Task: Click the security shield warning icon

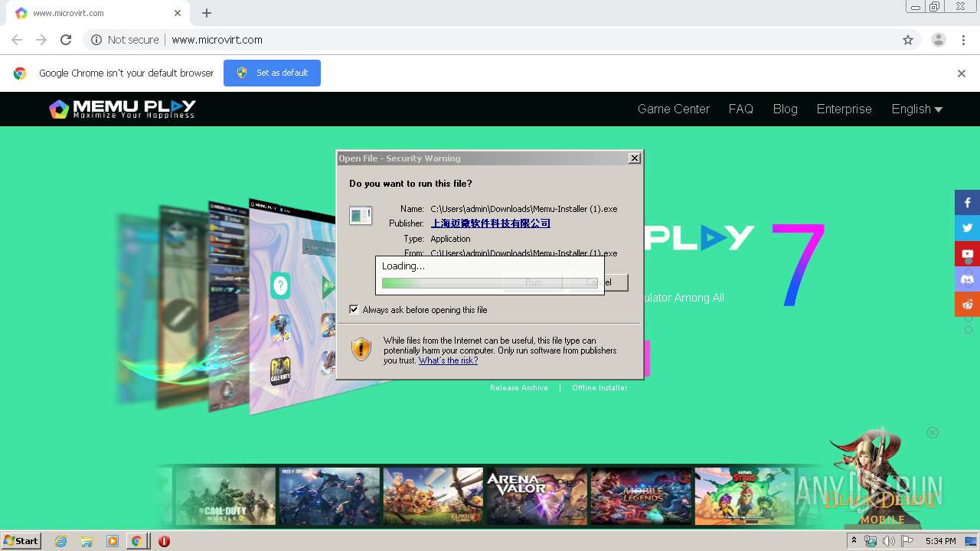Action: point(361,350)
